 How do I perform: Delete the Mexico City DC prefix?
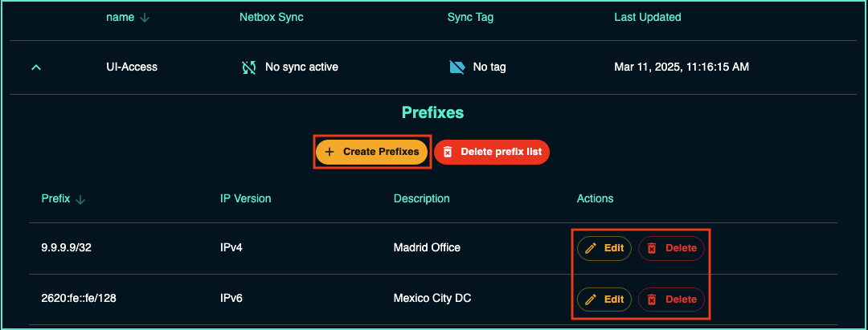pyautogui.click(x=671, y=299)
